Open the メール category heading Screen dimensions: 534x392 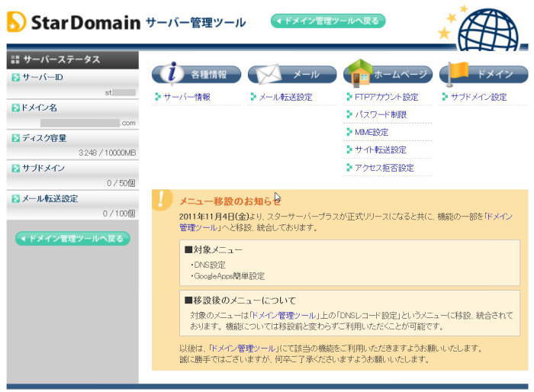pos(292,74)
